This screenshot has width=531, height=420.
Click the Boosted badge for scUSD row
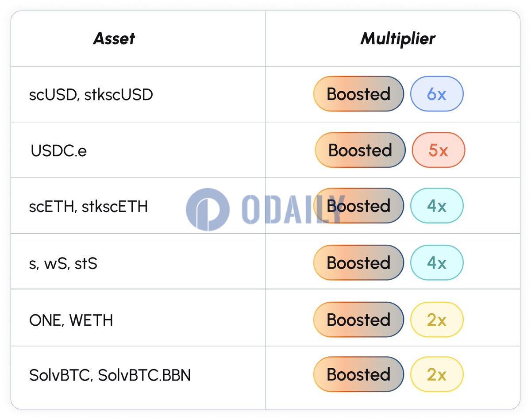pos(358,94)
